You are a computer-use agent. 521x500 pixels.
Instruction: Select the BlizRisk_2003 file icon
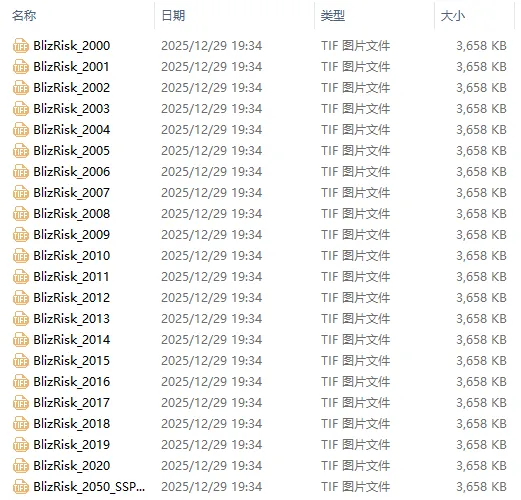click(x=21, y=109)
